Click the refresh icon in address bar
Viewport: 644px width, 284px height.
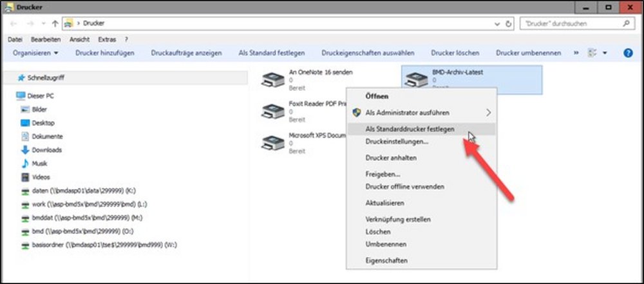point(509,23)
